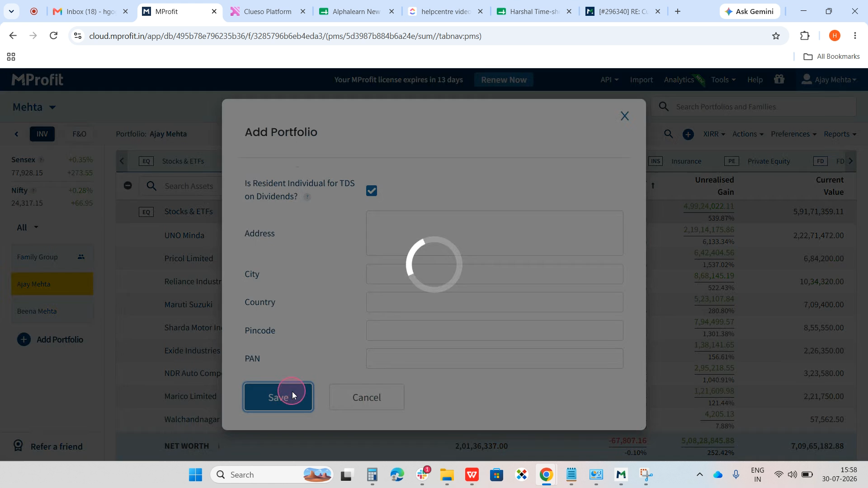This screenshot has height=488, width=868.
Task: Open File Explorer from taskbar
Action: pos(447,475)
